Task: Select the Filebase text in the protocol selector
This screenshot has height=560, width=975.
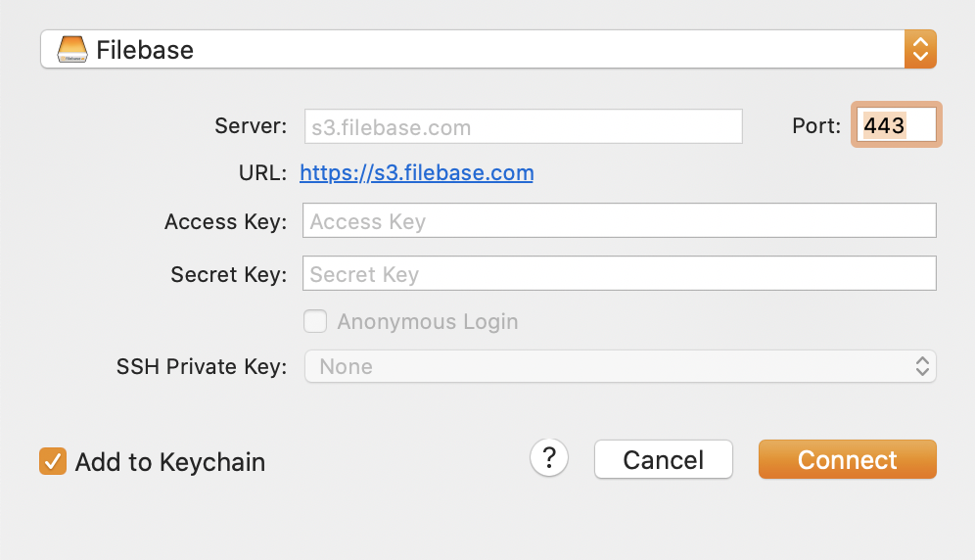Action: click(145, 50)
